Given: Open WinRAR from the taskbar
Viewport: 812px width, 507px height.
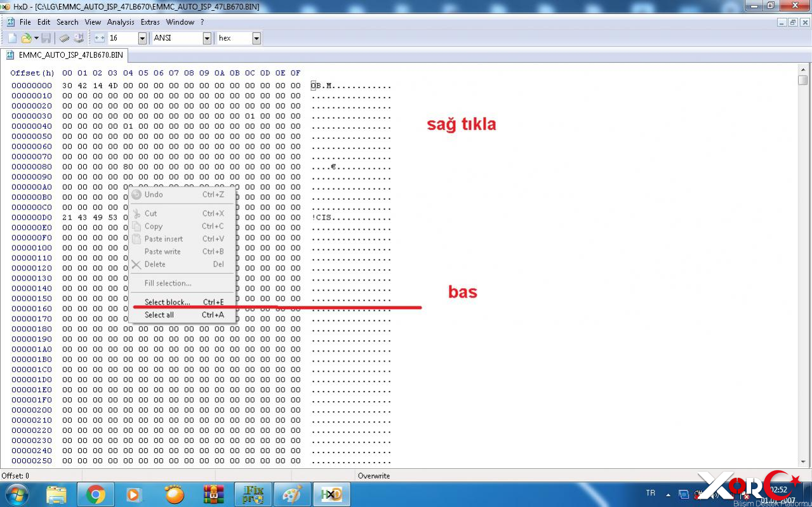Looking at the screenshot, I should pyautogui.click(x=214, y=494).
